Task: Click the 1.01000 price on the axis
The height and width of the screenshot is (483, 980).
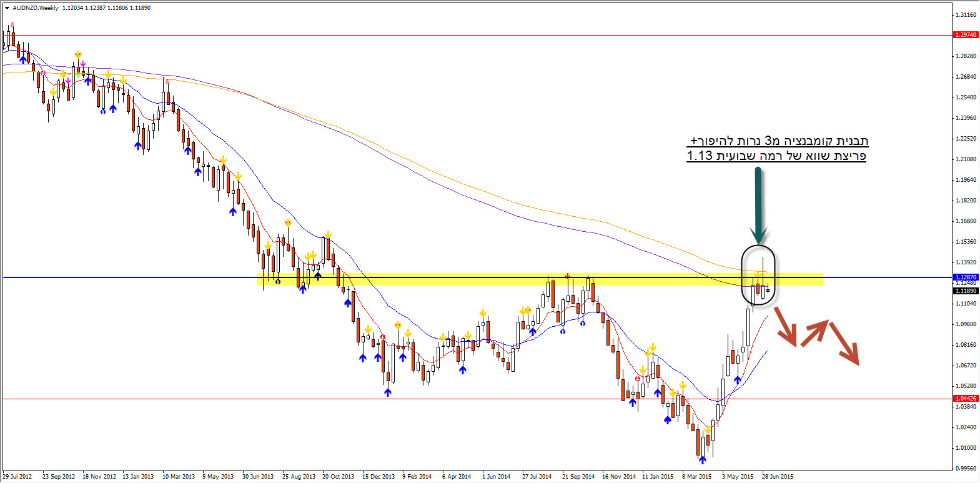Action: coord(966,448)
